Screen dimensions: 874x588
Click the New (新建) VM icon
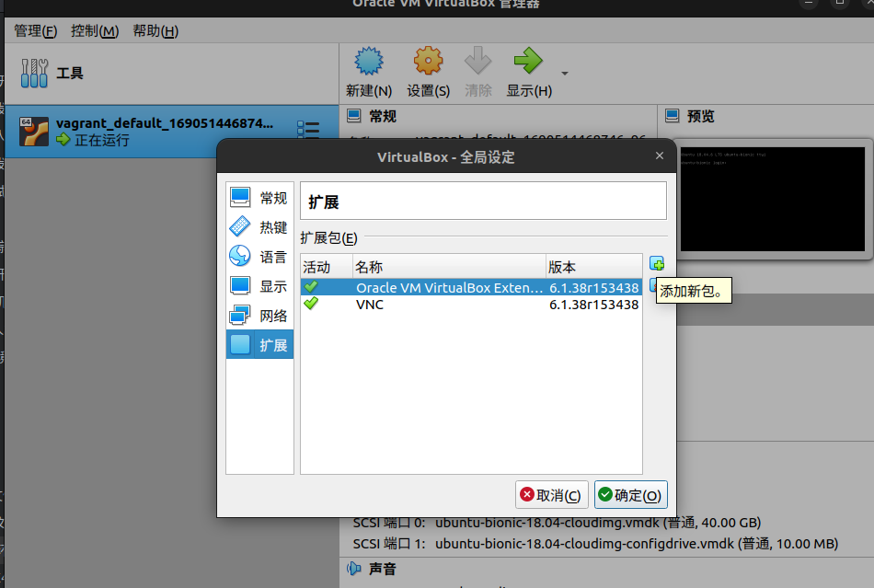click(x=369, y=62)
